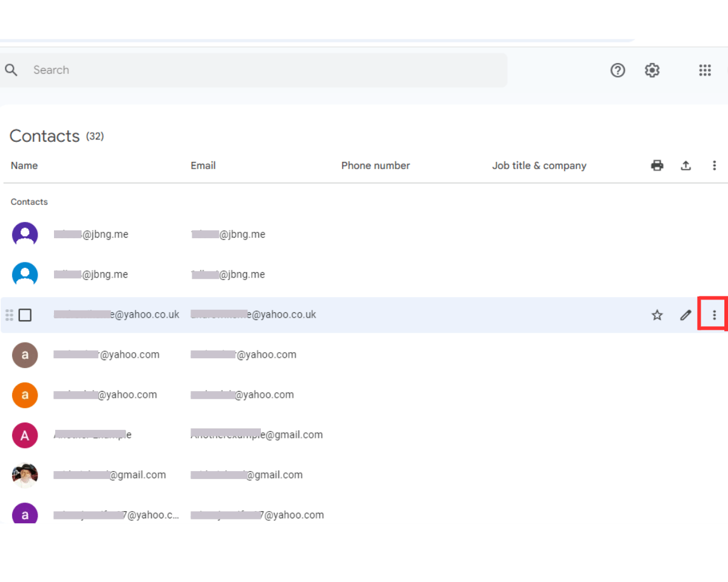Click the photo avatar row's gmail.com email
Viewport: 728px width, 582px height.
246,475
